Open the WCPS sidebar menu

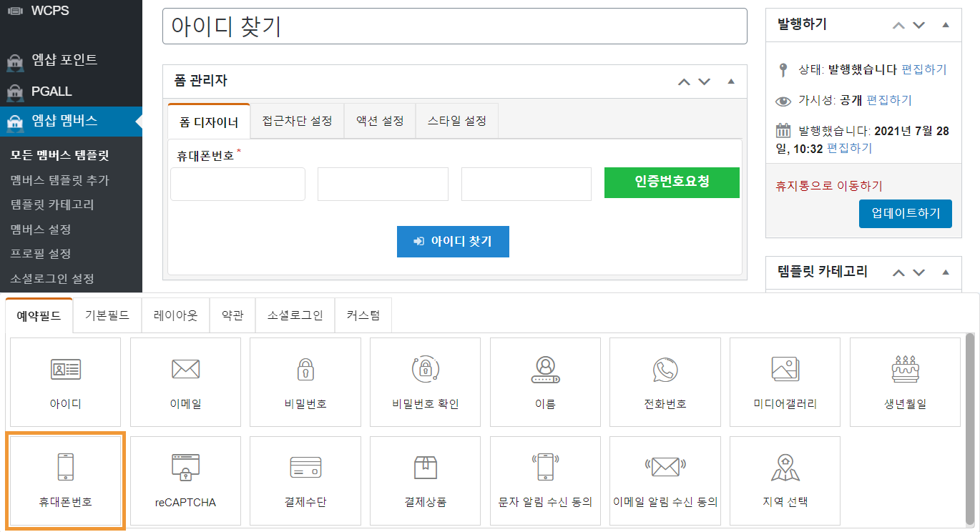(71, 11)
